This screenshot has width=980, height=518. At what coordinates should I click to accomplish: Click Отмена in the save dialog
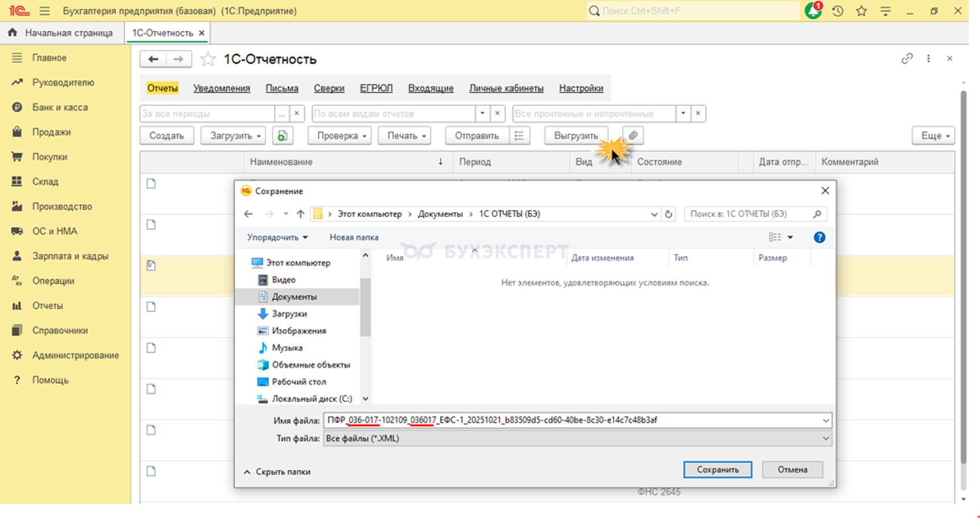point(793,470)
